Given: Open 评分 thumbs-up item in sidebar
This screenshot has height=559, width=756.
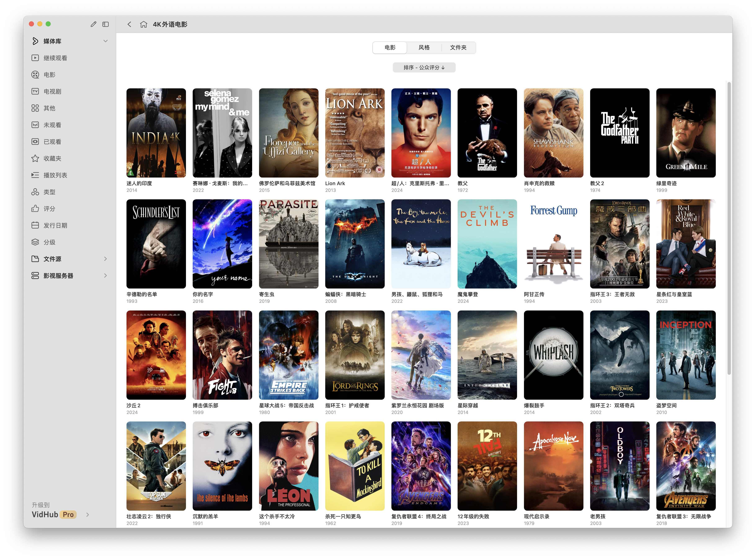Looking at the screenshot, I should click(x=49, y=209).
